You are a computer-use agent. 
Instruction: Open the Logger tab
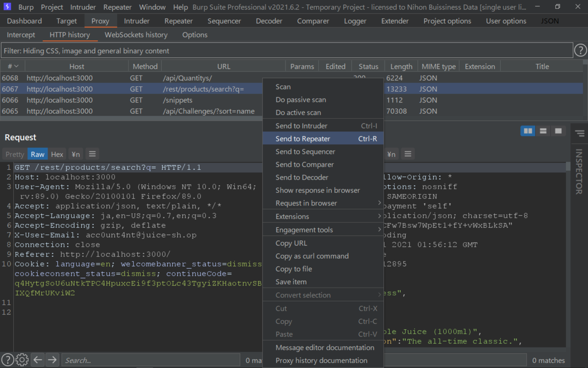pos(355,21)
